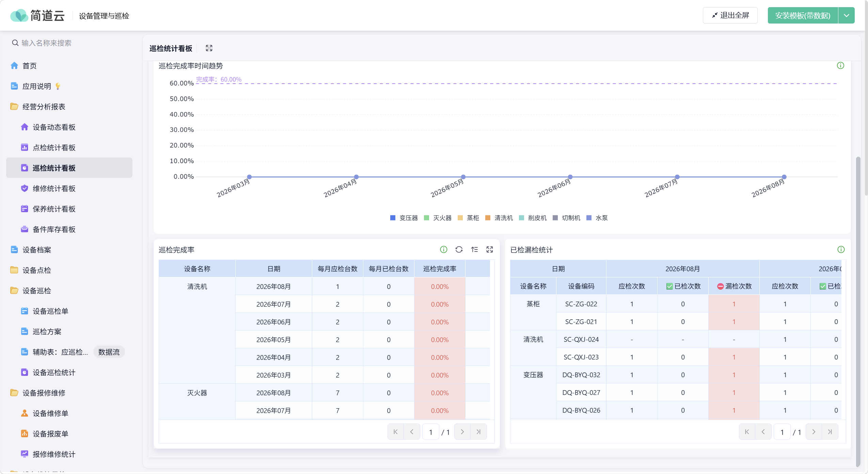
Task: Click the 退出全屏 button
Action: [x=730, y=15]
